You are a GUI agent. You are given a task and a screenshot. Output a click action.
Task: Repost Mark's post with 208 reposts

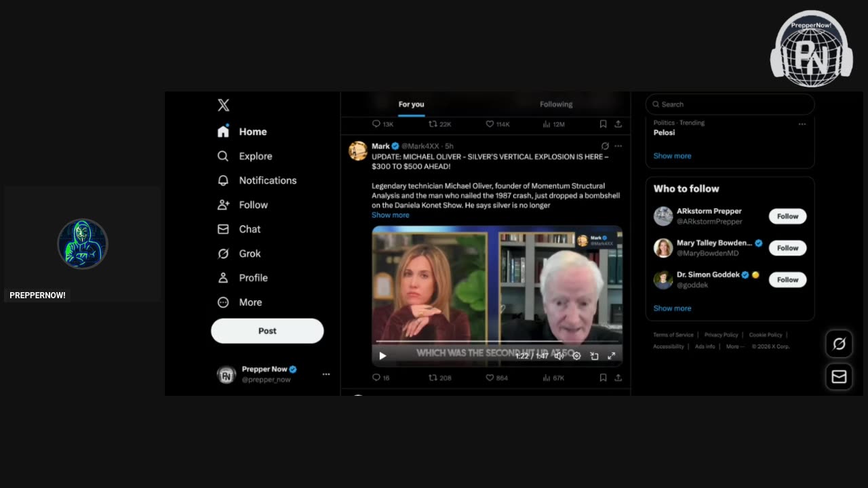(440, 378)
